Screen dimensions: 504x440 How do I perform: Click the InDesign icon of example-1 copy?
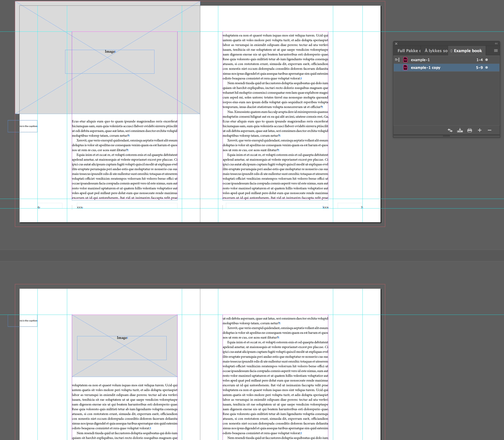pos(405,67)
